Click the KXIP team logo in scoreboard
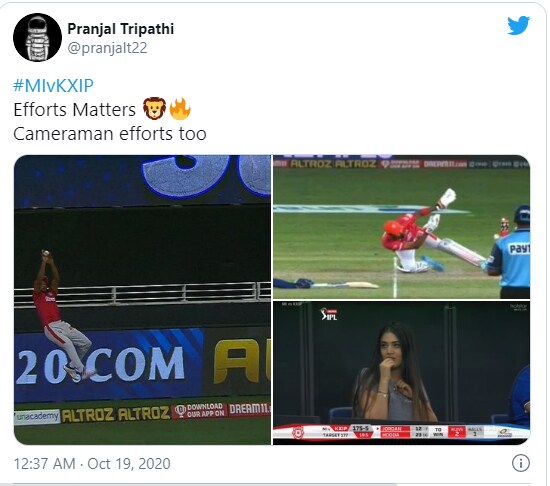Screen dimensions: 550x486 tap(298, 432)
